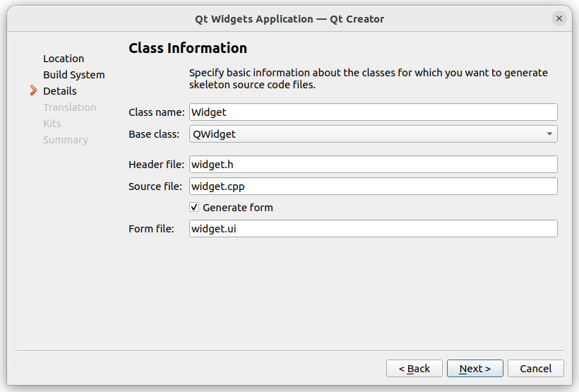This screenshot has height=392, width=579.
Task: Cancel the project wizard
Action: click(x=536, y=369)
